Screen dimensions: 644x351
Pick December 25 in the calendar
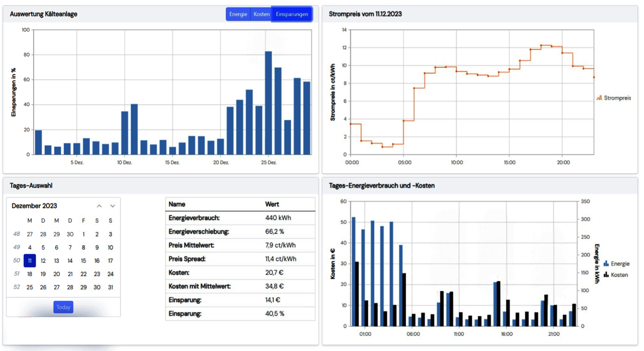30,287
